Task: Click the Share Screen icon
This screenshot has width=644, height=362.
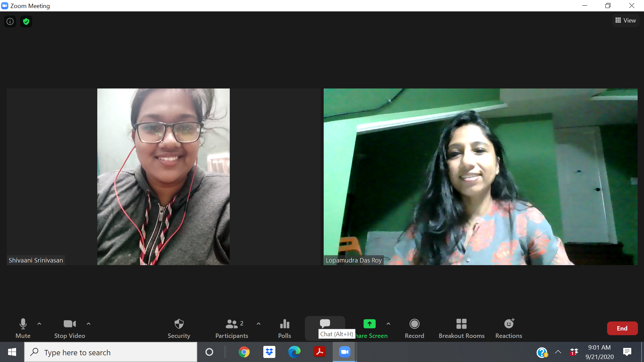Action: (x=369, y=323)
